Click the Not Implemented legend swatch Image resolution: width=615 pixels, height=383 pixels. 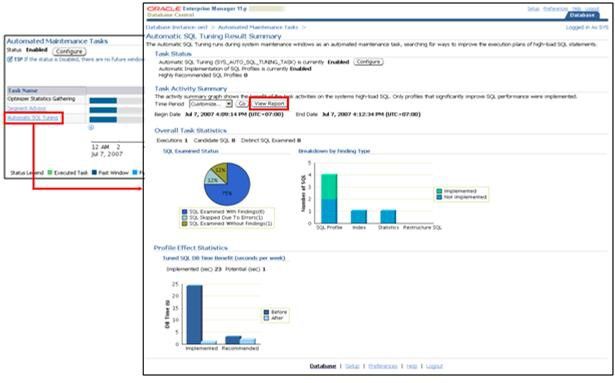click(439, 197)
